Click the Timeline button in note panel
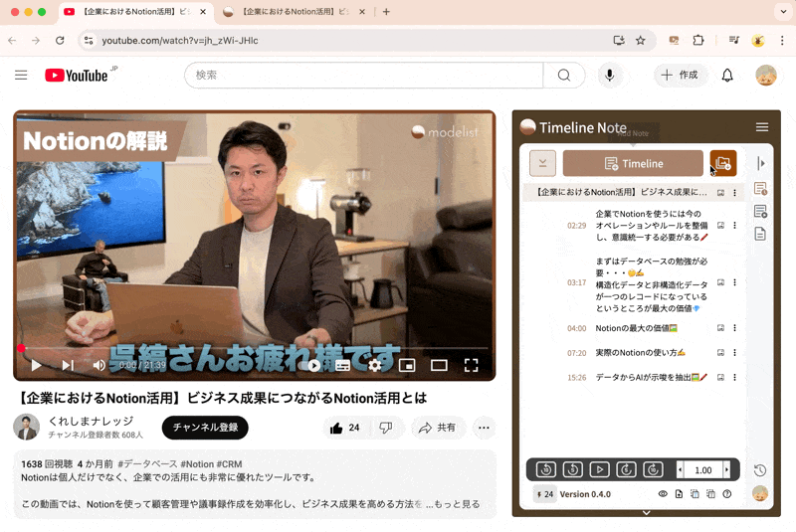 click(633, 163)
